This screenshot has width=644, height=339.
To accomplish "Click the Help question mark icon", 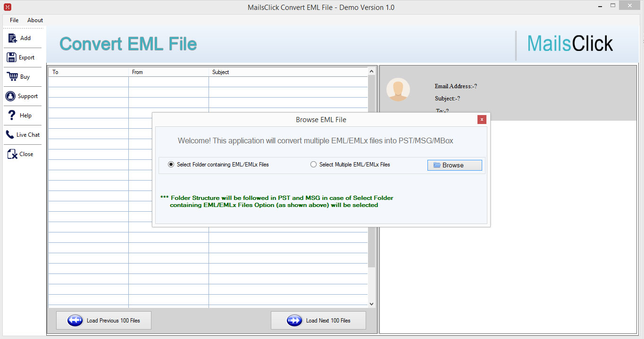I will click(x=12, y=115).
